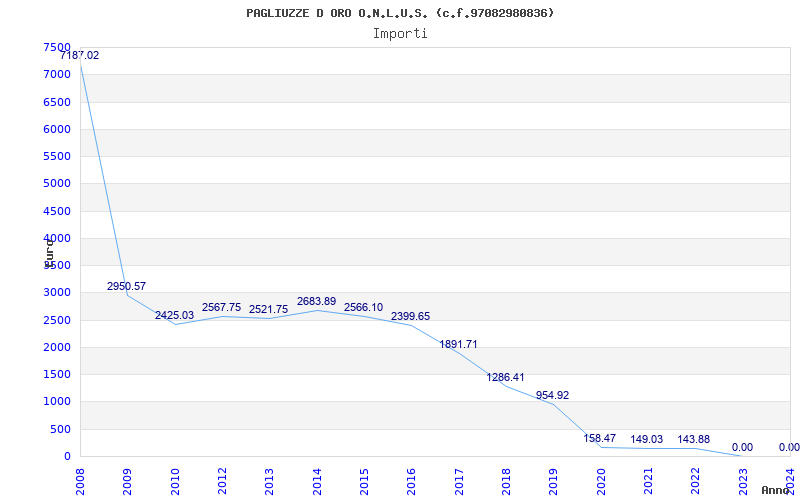This screenshot has height=500, width=800.
Task: Select the 0.00 label above 2023
Action: coord(742,447)
